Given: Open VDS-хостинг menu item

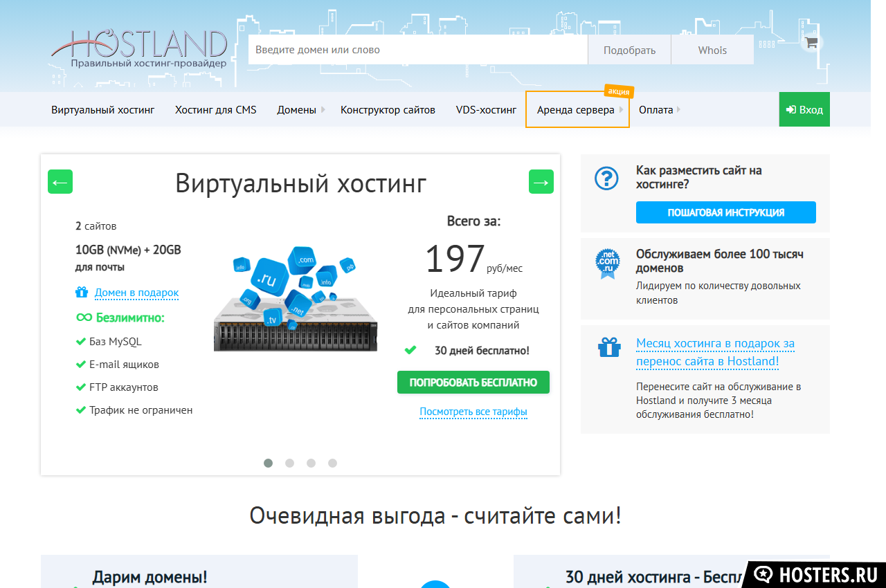Looking at the screenshot, I should pos(486,109).
